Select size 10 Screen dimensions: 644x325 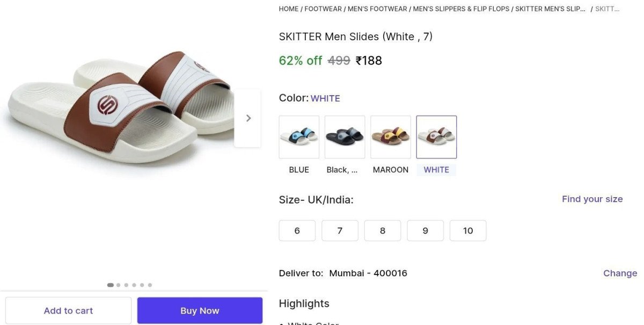(468, 230)
